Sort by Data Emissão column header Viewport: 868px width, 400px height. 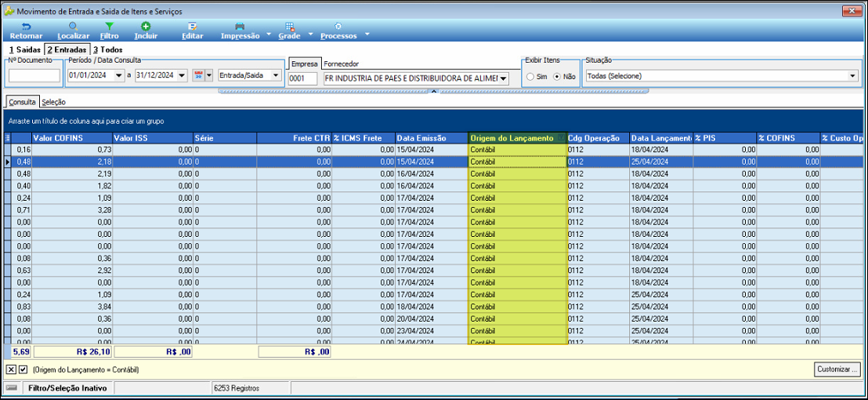click(431, 138)
